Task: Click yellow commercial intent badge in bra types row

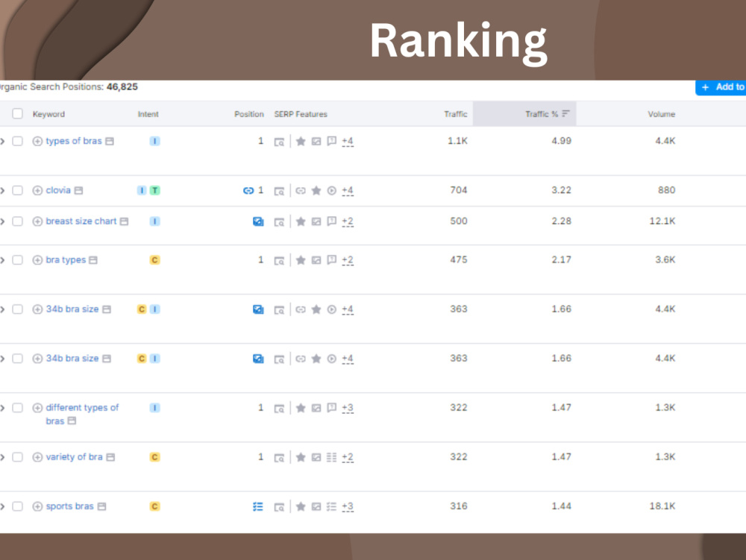Action: (154, 260)
